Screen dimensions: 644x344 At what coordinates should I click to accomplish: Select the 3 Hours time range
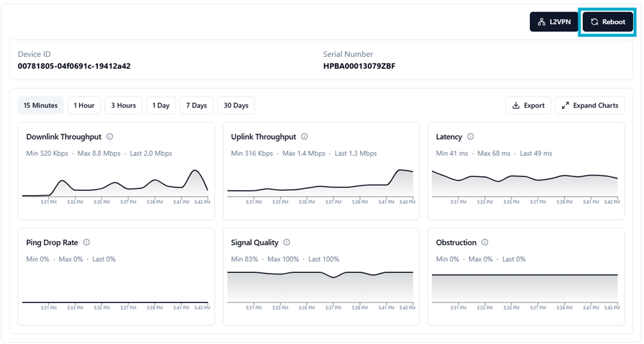click(x=123, y=106)
